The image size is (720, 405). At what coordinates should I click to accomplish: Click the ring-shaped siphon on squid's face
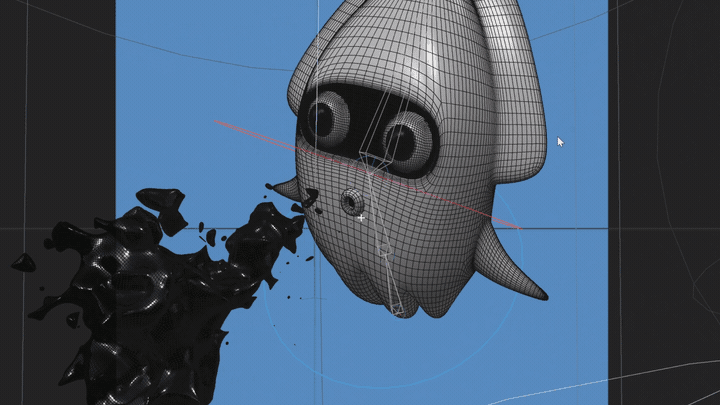click(351, 202)
